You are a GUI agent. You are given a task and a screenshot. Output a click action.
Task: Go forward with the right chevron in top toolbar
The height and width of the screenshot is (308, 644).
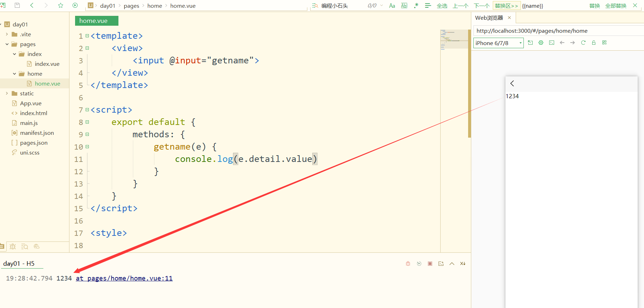46,5
